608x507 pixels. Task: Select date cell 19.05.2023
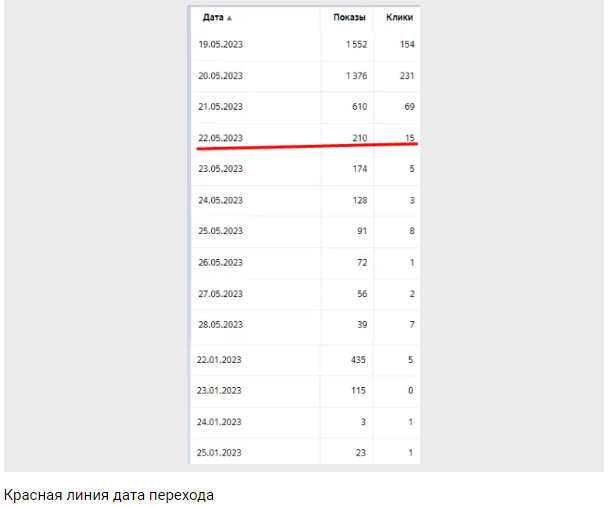(221, 45)
